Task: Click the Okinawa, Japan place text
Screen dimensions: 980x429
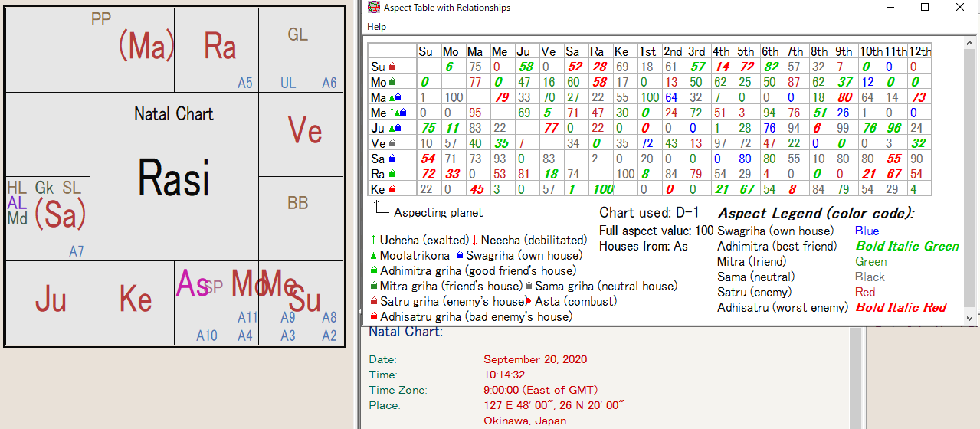Action: pos(525,421)
